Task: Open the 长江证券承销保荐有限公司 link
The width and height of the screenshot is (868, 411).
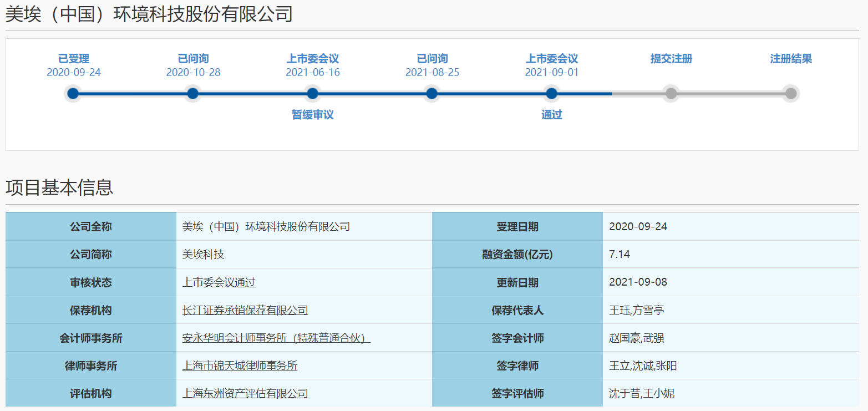Action: point(245,310)
